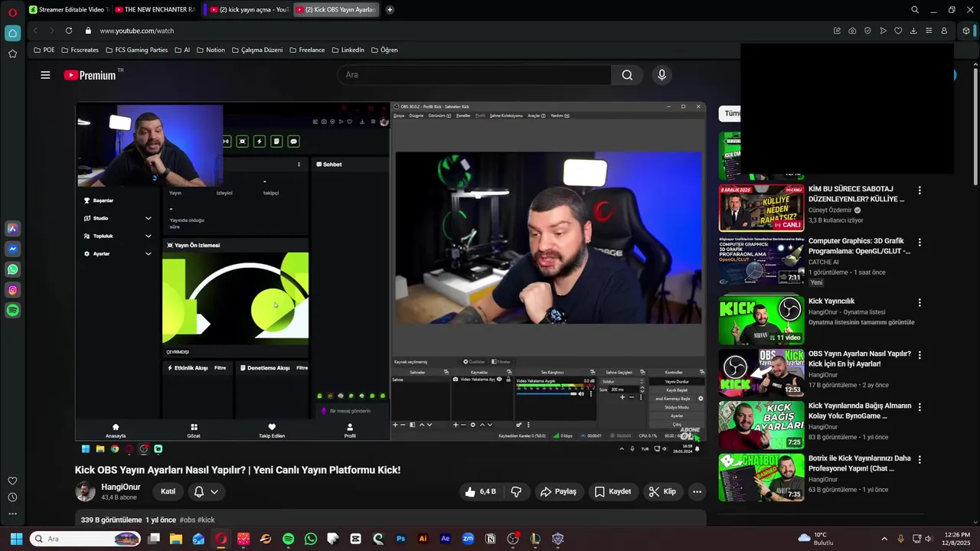Image resolution: width=980 pixels, height=551 pixels.
Task: Click the Windows taskbar search box
Action: [87, 539]
